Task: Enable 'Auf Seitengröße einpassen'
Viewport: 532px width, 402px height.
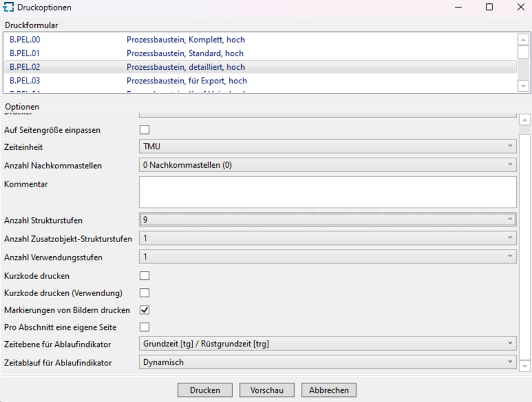Action: tap(144, 129)
